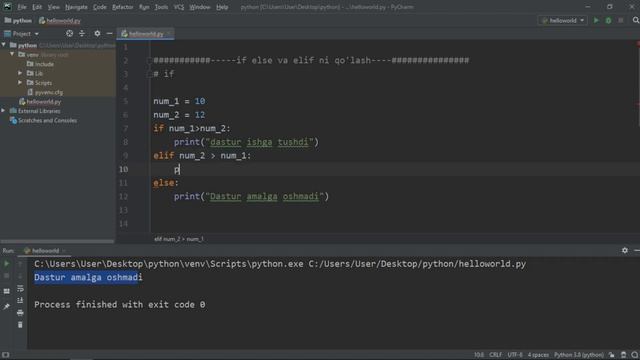This screenshot has height=360, width=640.
Task: Select Include folder in project tree
Action: [40, 64]
